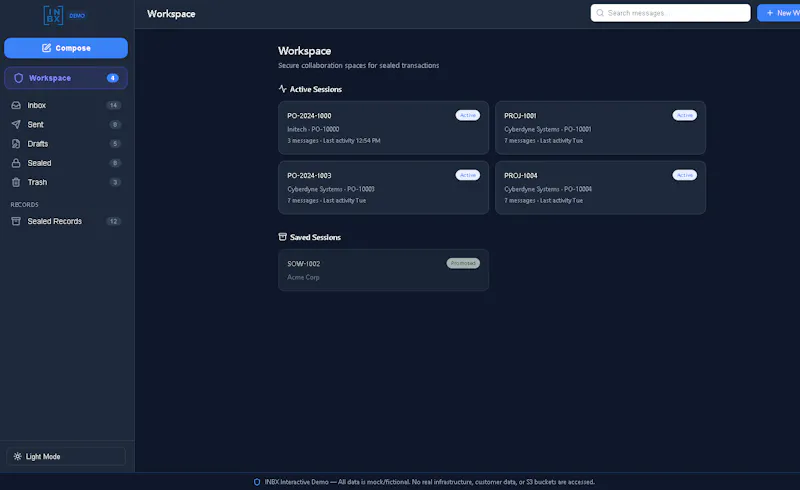
Task: Click the Trash count badge 3
Action: 115,182
